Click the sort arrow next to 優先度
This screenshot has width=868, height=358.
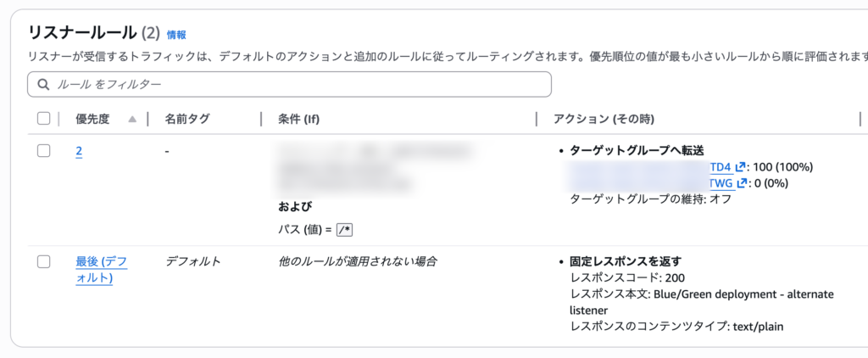pos(132,120)
